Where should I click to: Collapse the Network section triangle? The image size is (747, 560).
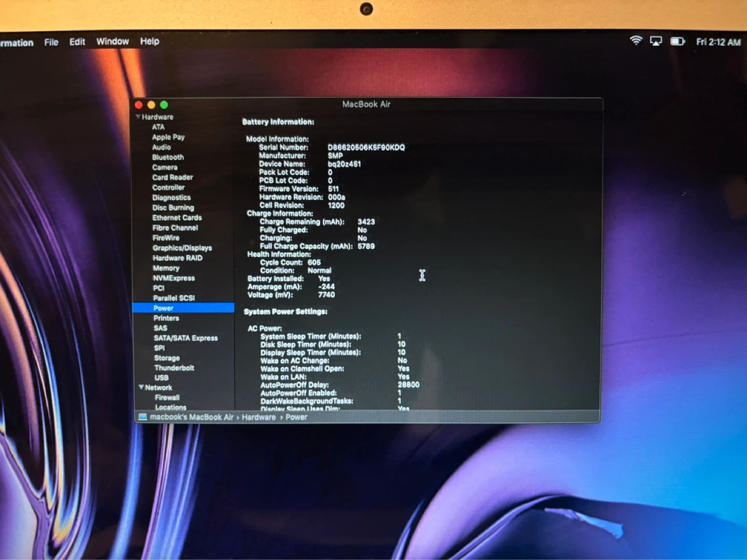(x=141, y=387)
